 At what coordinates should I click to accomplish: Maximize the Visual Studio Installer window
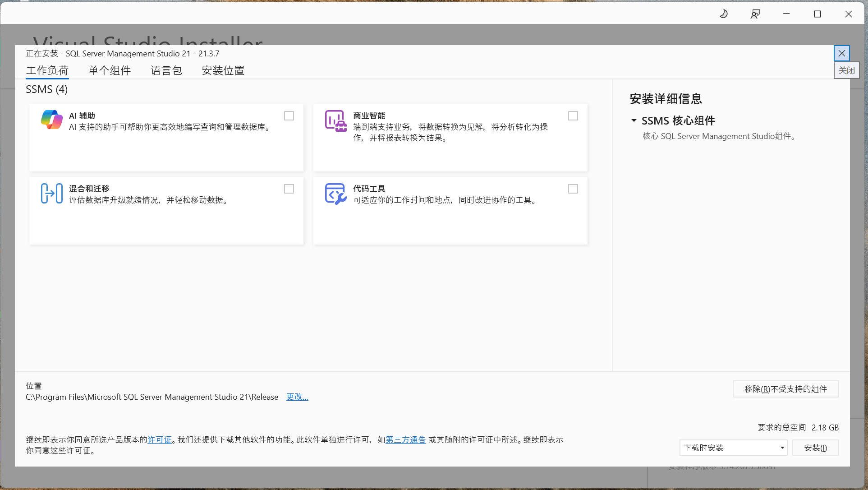click(x=817, y=14)
